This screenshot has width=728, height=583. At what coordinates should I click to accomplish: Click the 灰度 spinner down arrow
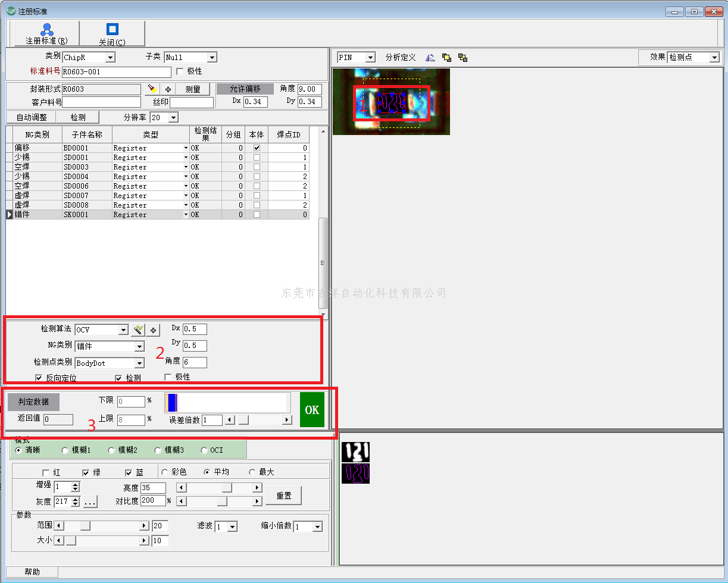click(x=75, y=504)
